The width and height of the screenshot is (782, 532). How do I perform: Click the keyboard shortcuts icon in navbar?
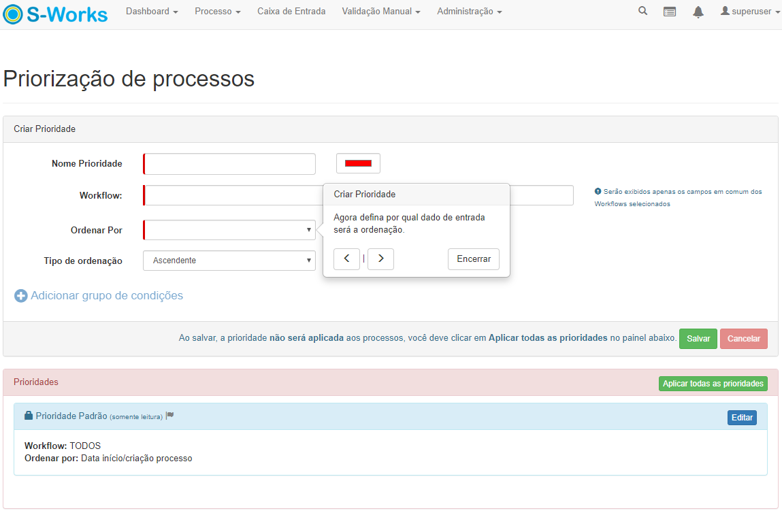point(670,12)
